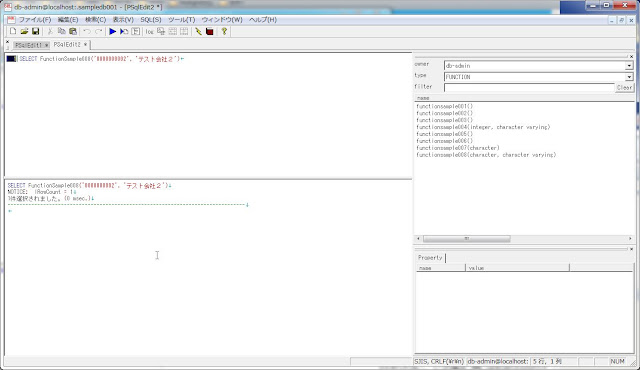This screenshot has width=640, height=370.
Task: Click the SJIS, CRLF status bar entry
Action: (439, 361)
